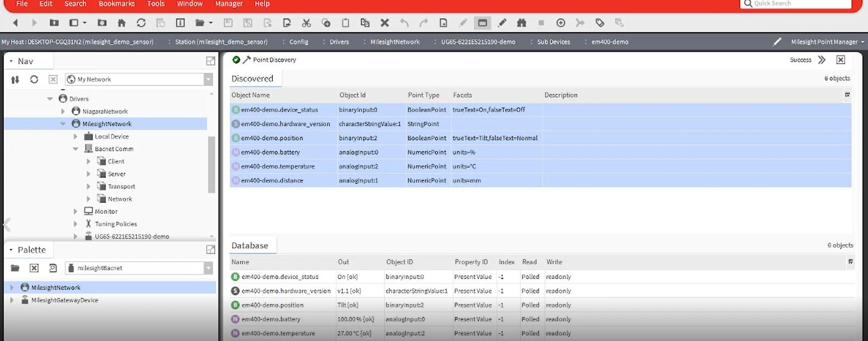The image size is (868, 341).
Task: Click the MilesightNetwork breadcrumb
Action: [x=395, y=42]
